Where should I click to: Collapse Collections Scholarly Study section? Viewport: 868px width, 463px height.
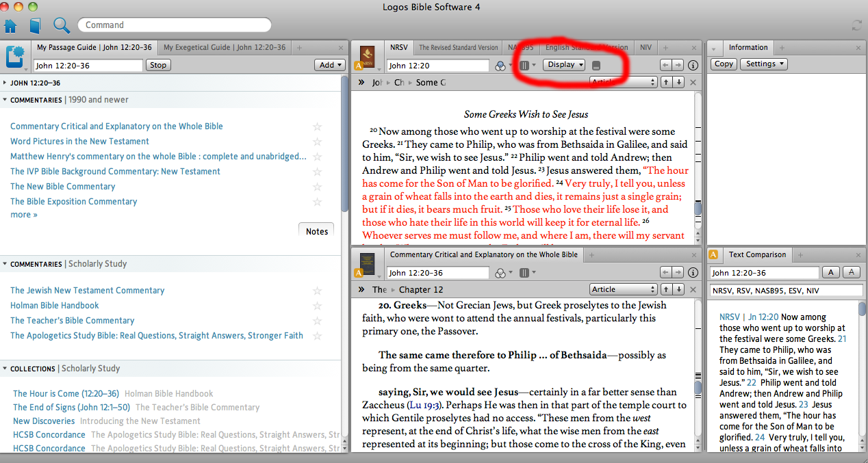[x=5, y=369]
